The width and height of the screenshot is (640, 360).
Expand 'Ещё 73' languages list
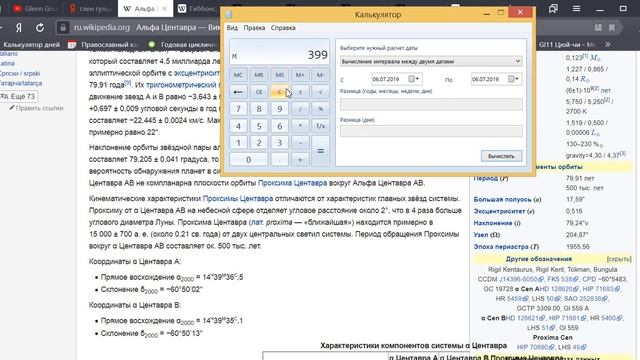(x=19, y=96)
